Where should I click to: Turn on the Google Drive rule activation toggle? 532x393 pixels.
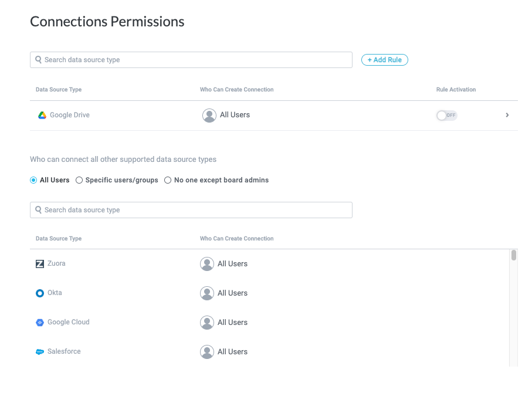[x=446, y=115]
